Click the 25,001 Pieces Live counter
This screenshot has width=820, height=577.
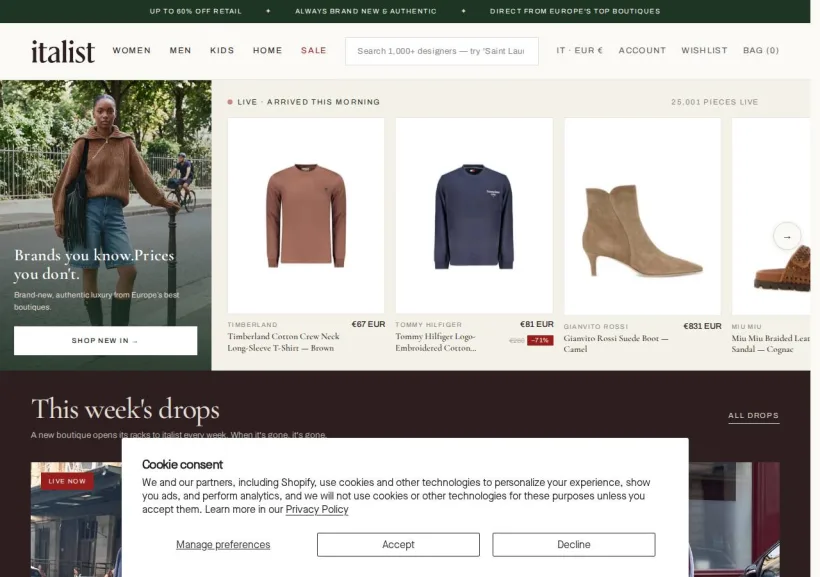click(x=715, y=102)
